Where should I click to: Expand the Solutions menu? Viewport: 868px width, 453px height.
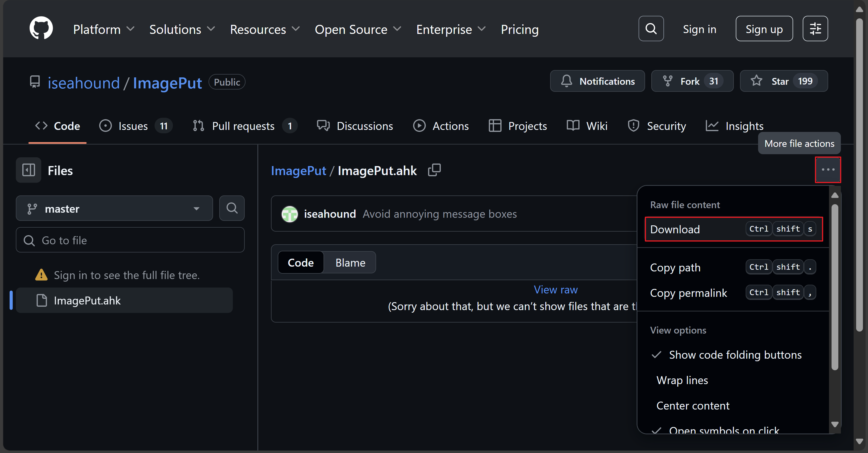(x=182, y=29)
